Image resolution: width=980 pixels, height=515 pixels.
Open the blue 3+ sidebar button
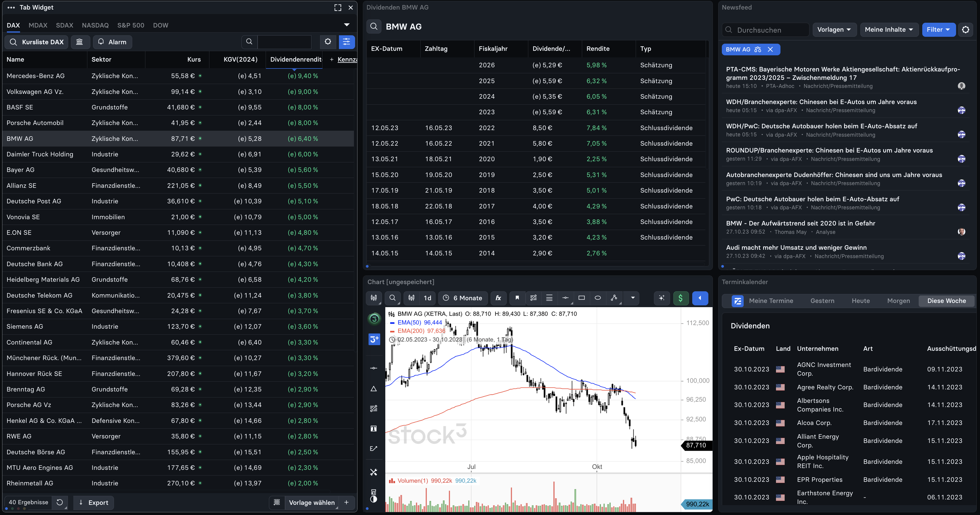[374, 339]
